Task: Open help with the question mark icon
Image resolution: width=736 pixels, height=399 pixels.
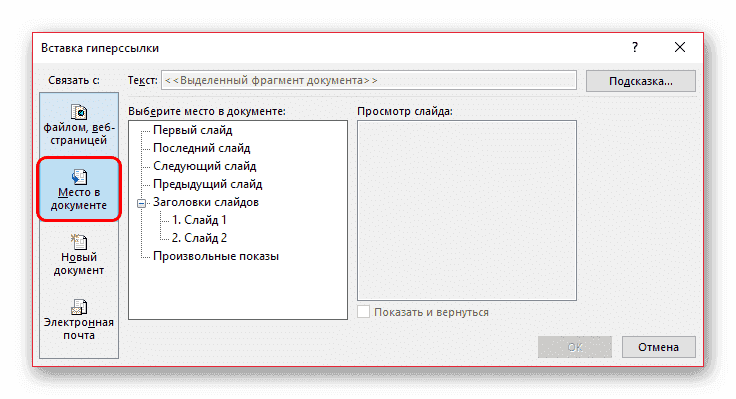Action: pos(635,47)
